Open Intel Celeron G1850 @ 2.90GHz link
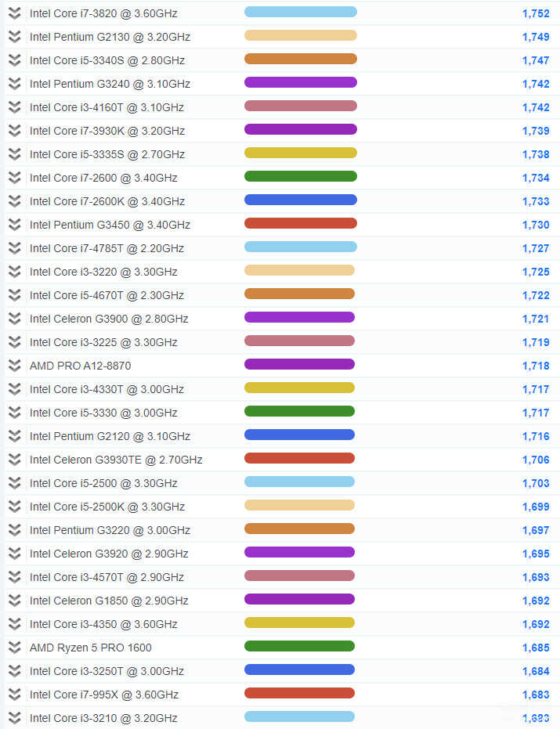560x729 pixels. [x=109, y=601]
